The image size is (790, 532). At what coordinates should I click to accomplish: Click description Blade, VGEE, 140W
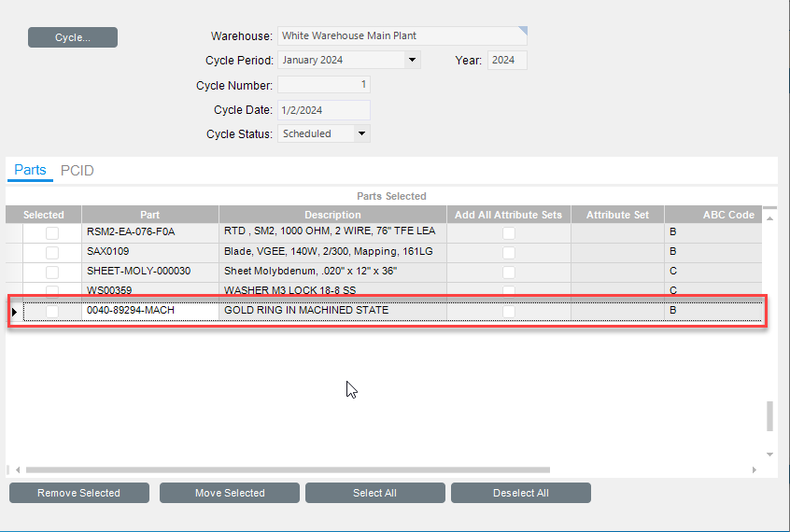pyautogui.click(x=332, y=252)
